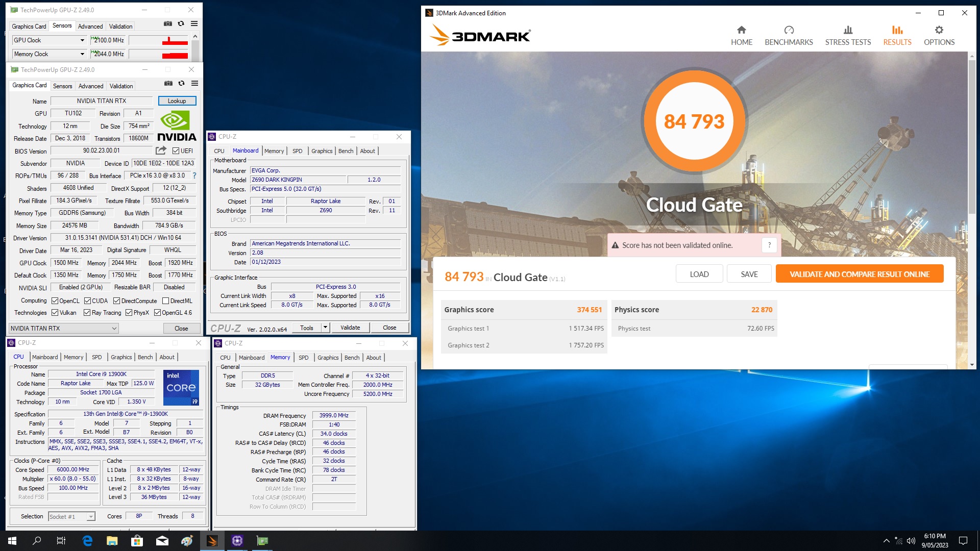This screenshot has height=551, width=980.
Task: Toggle the Vulkan checkbox
Action: tap(55, 313)
